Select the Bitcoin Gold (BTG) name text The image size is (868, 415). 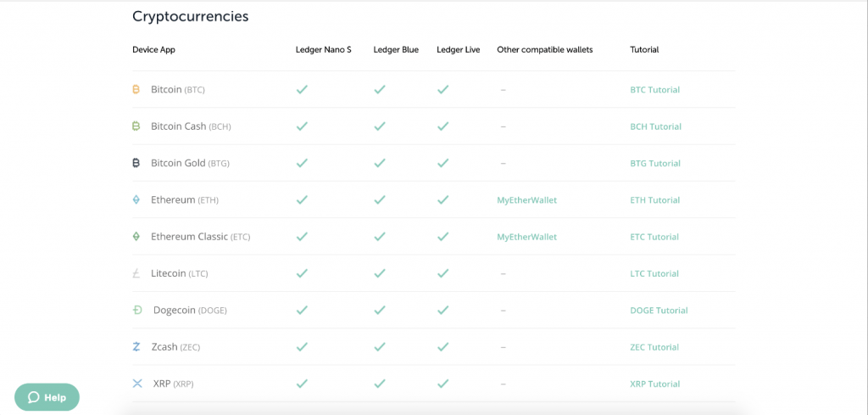pyautogui.click(x=190, y=163)
